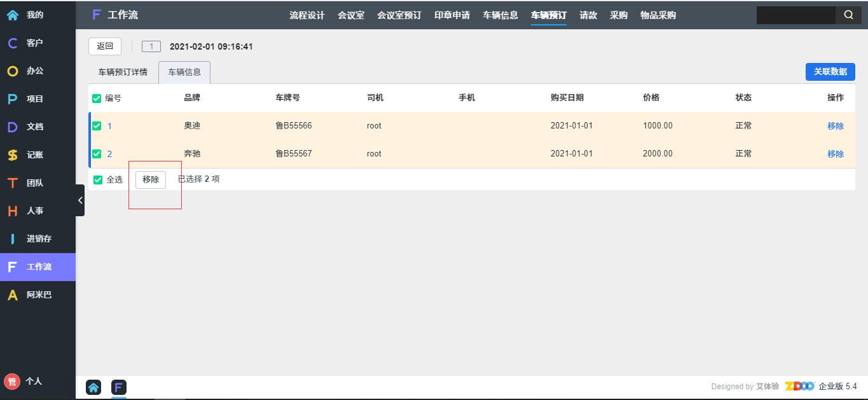Open the 记账 accounting dollar icon
868x400 pixels.
12,155
